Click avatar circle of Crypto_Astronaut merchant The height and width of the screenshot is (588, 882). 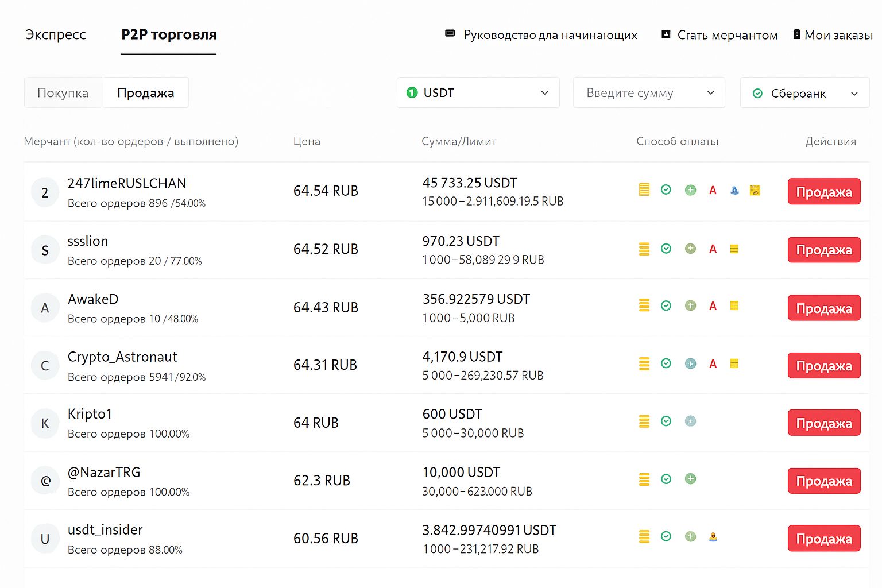point(45,366)
